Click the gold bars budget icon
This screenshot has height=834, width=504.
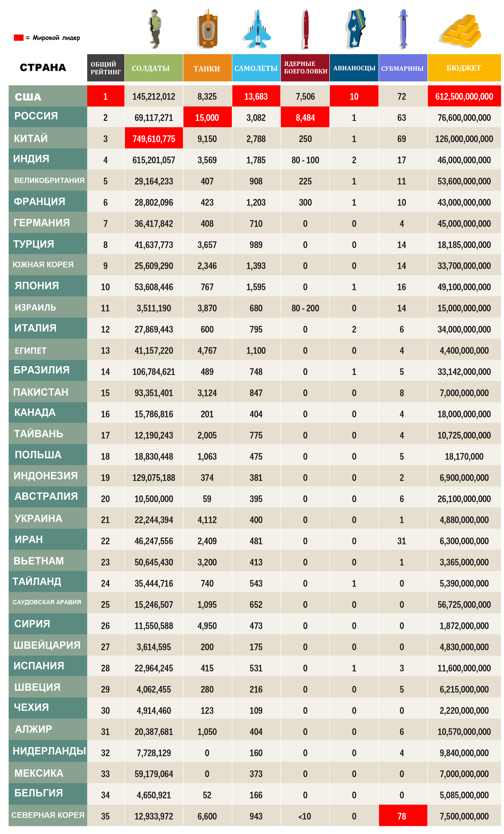[x=460, y=30]
